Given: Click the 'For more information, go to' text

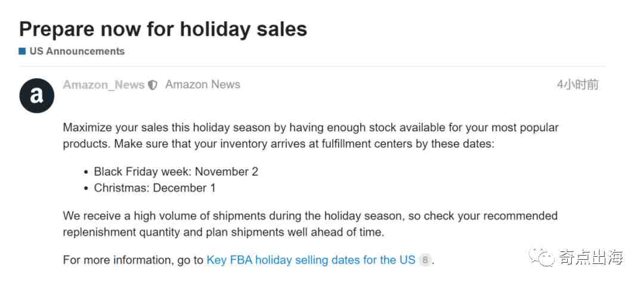Looking at the screenshot, I should tap(133, 260).
